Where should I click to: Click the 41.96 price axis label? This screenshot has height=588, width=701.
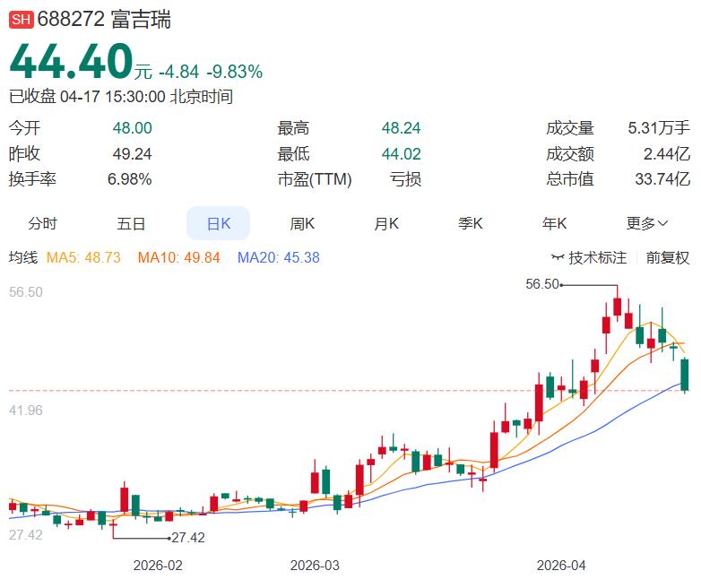25,410
